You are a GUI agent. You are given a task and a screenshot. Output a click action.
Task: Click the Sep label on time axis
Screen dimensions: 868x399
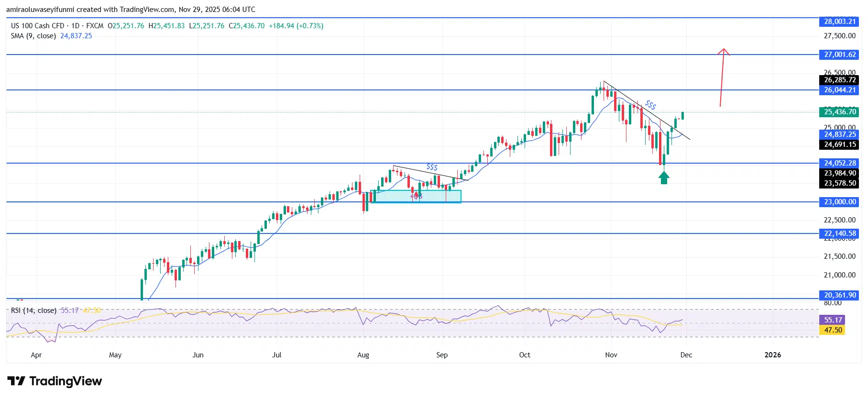[442, 355]
